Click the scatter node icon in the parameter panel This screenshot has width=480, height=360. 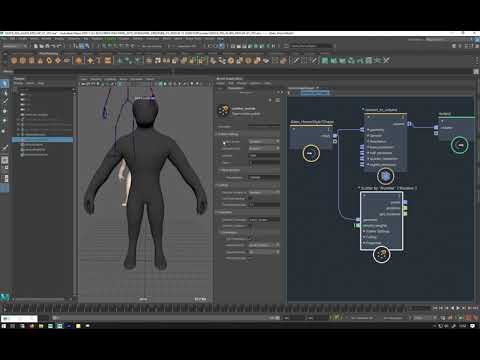(223, 110)
